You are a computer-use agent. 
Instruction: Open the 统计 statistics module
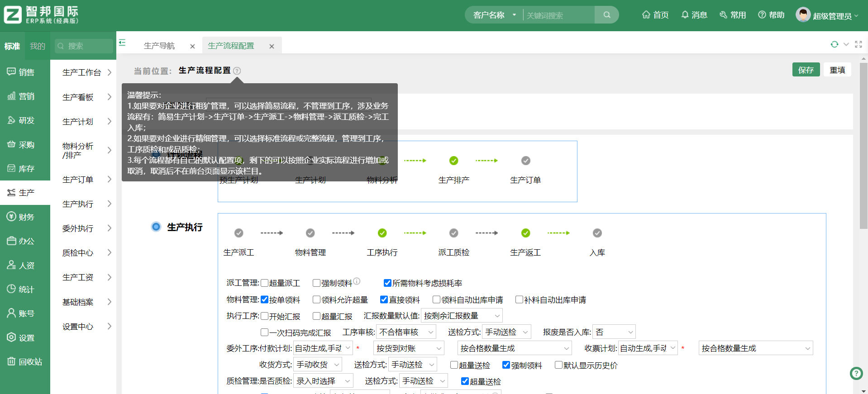tap(21, 290)
